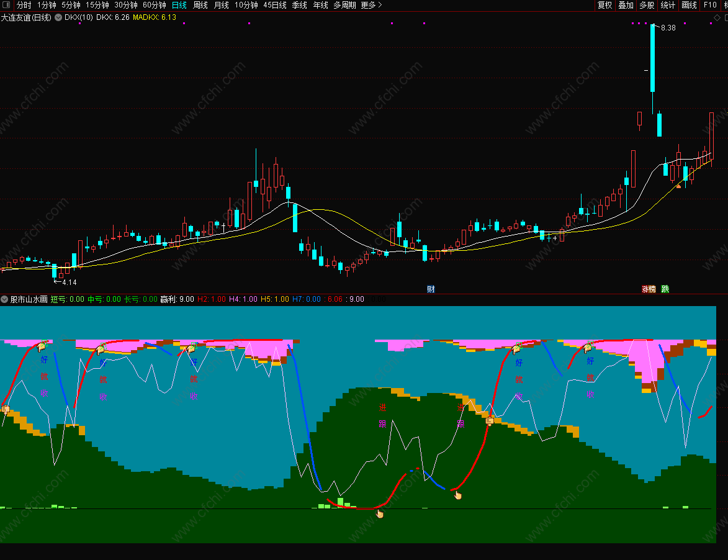
Task: Click the 多股 multi-stock button
Action: pos(647,5)
